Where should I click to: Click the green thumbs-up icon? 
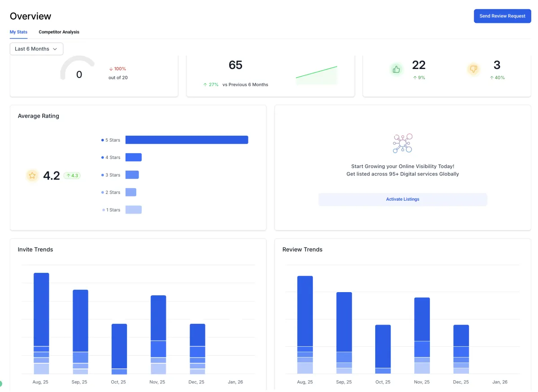tap(396, 69)
